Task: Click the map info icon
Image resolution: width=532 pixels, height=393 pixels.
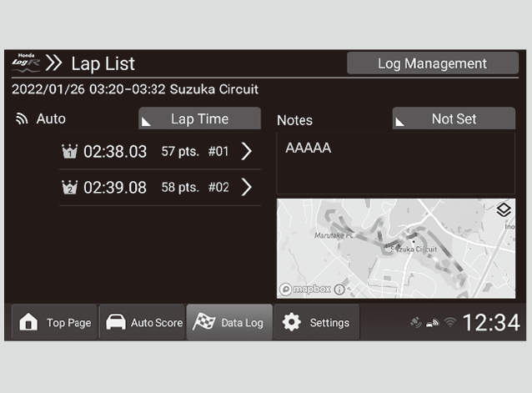Action: pyautogui.click(x=339, y=290)
